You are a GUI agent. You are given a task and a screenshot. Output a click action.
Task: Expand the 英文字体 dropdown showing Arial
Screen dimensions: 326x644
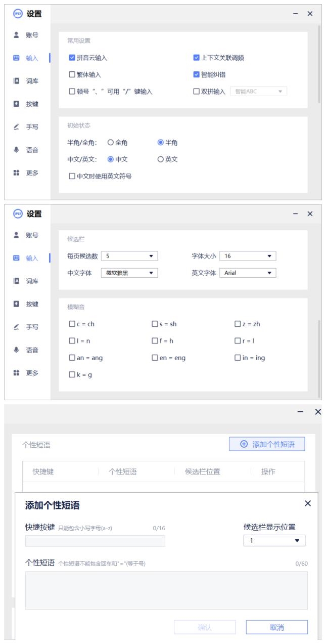(x=248, y=273)
